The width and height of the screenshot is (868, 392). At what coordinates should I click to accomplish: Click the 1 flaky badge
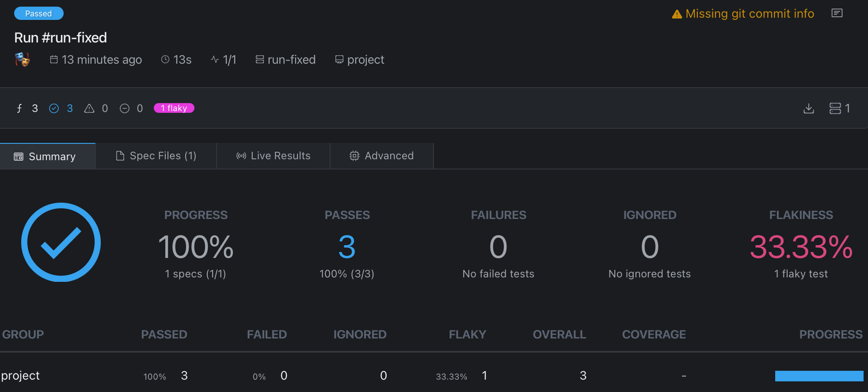click(x=174, y=108)
